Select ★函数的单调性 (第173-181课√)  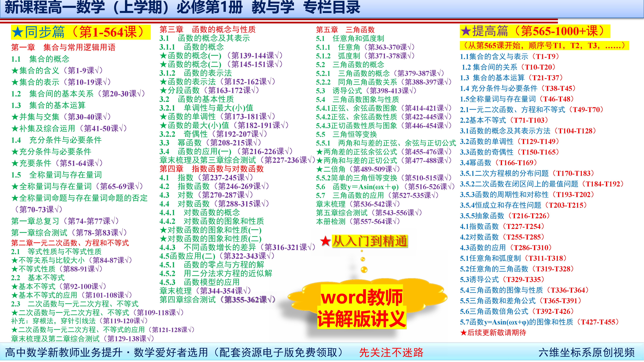(x=218, y=117)
